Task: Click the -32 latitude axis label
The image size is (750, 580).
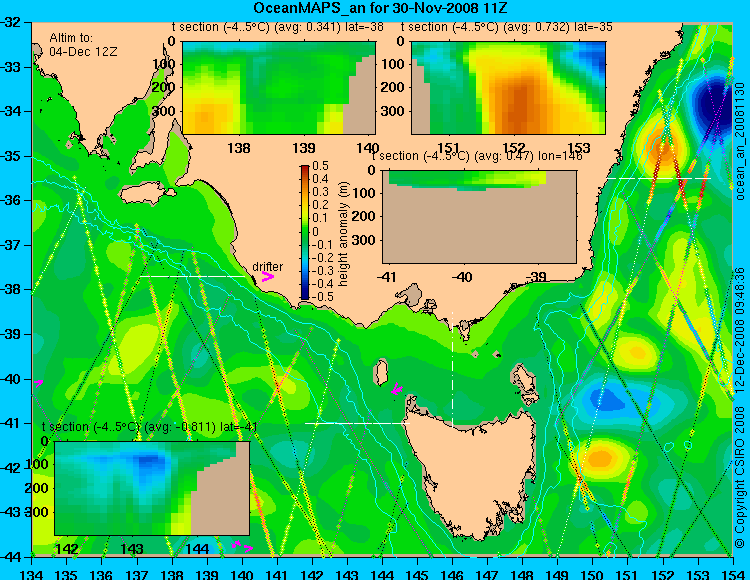Action: [x=11, y=22]
